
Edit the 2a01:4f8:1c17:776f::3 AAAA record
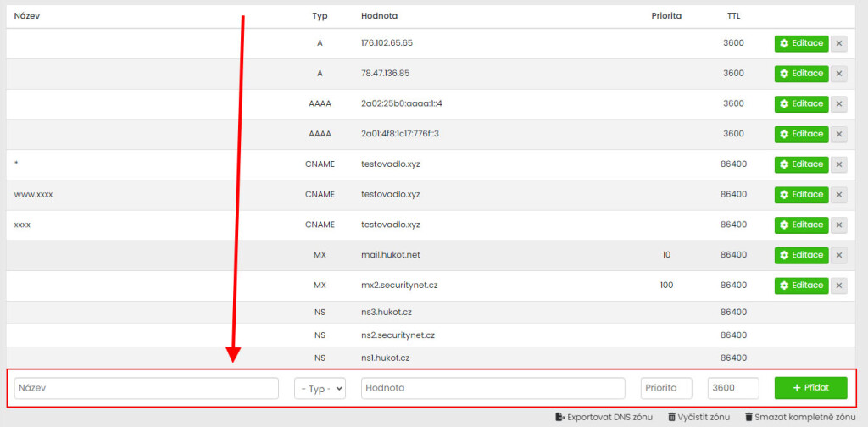(x=801, y=134)
